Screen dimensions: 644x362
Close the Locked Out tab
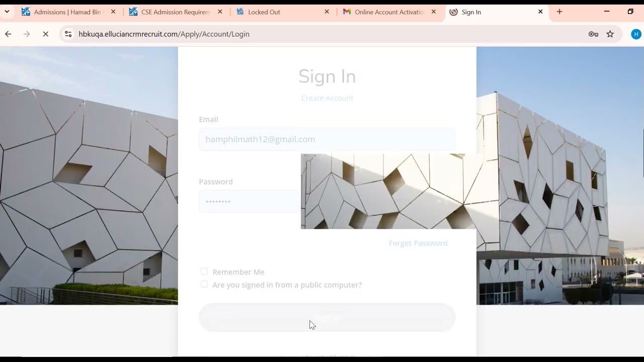[x=327, y=12]
